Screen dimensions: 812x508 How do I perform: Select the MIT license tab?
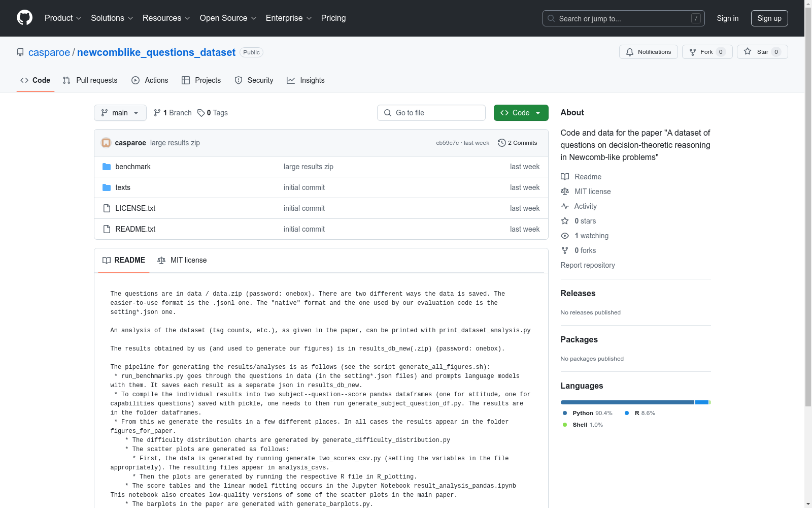click(182, 260)
